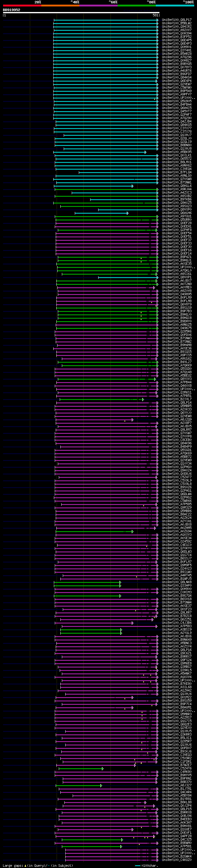
Task: Select hit UniRef100_A9RJA4
Action: tap(176, 189)
